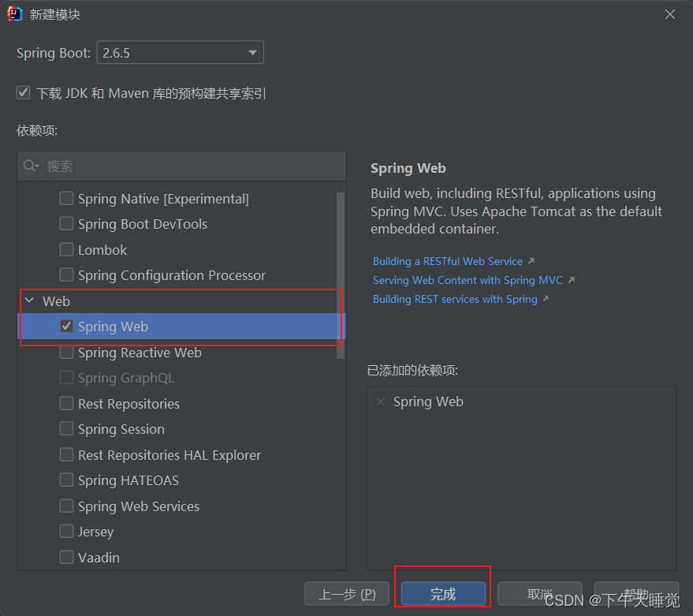Select the Web category label
The width and height of the screenshot is (693, 616).
point(56,301)
